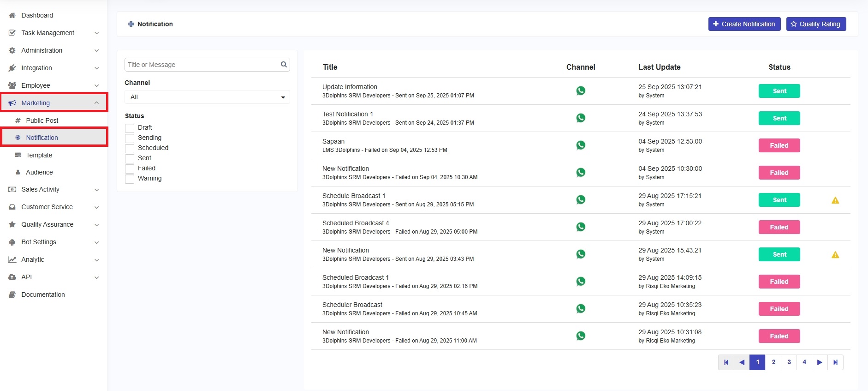Enable the Draft status checkbox
This screenshot has height=391, width=868.
coord(130,128)
